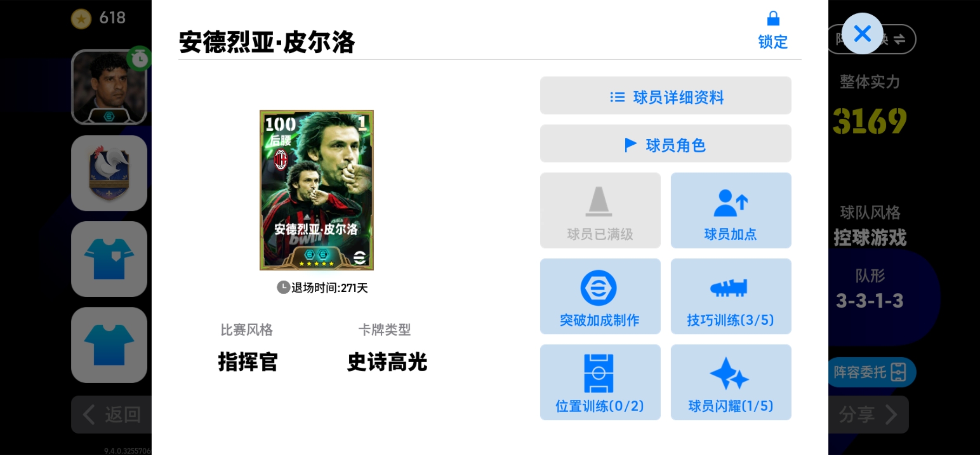Open 球员详细资料 player details
This screenshot has width=980, height=455.
pos(666,96)
